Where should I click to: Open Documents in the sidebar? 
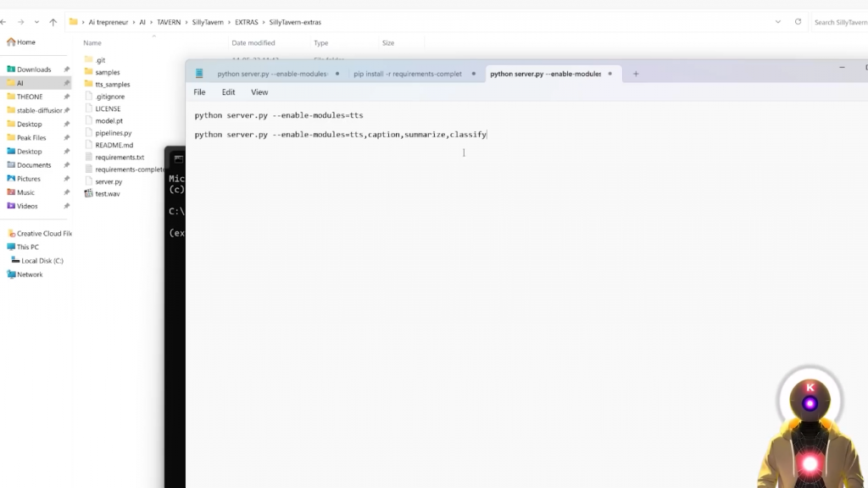click(x=29, y=165)
